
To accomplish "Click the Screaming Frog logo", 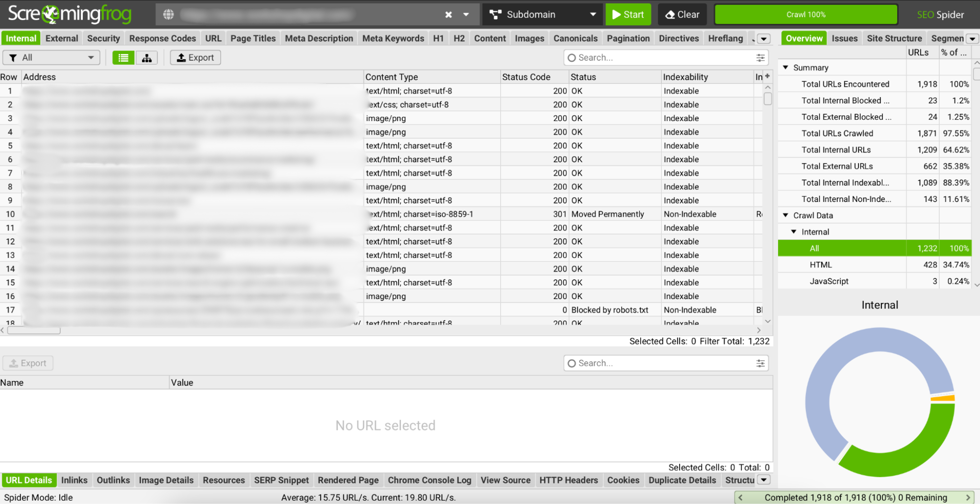I will pos(70,14).
